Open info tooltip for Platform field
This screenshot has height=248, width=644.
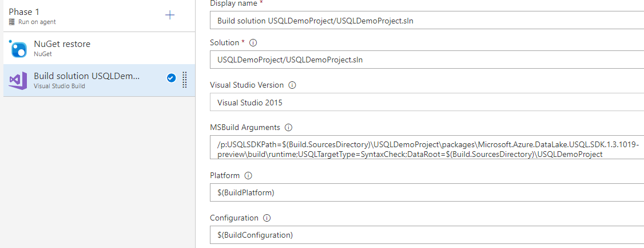coord(248,176)
